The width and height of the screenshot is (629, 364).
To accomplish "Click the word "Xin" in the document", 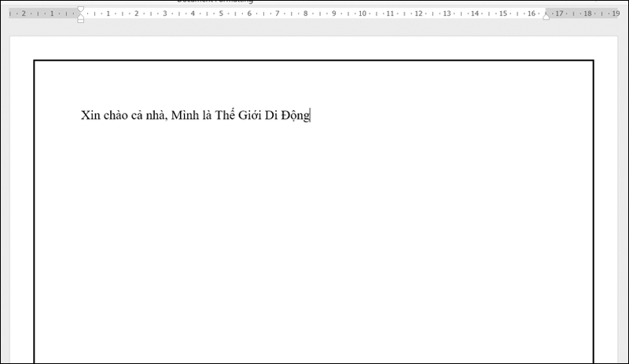I will pyautogui.click(x=90, y=116).
